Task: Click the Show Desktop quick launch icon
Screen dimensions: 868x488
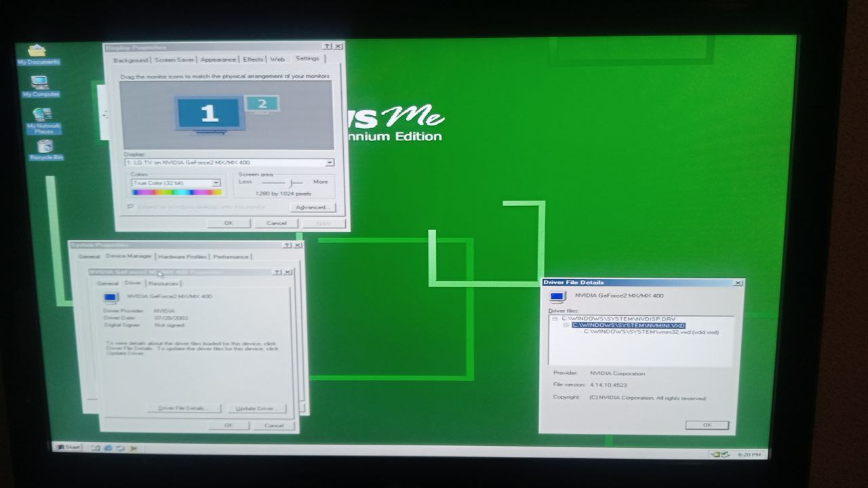Action: point(96,448)
